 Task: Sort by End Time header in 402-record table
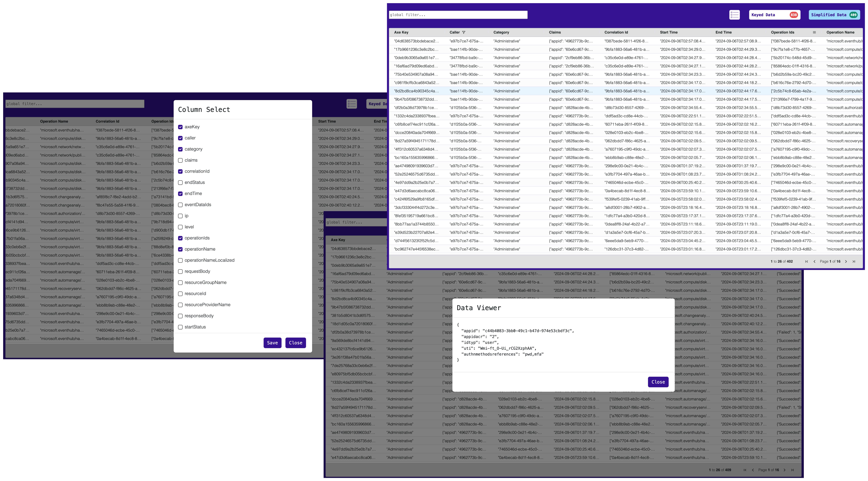(x=723, y=32)
